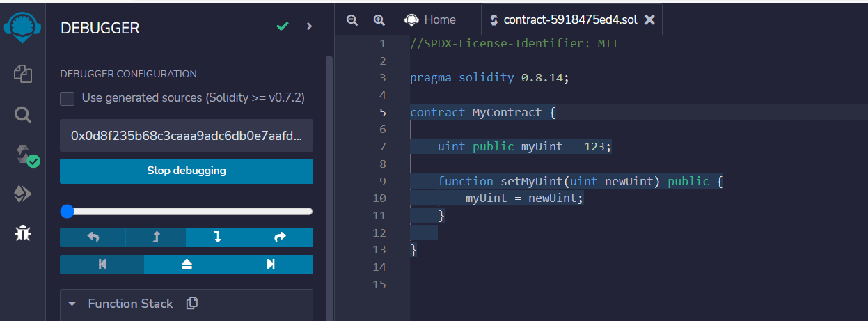868x321 pixels.
Task: Open the Deploy & run transactions icon
Action: pos(23,194)
